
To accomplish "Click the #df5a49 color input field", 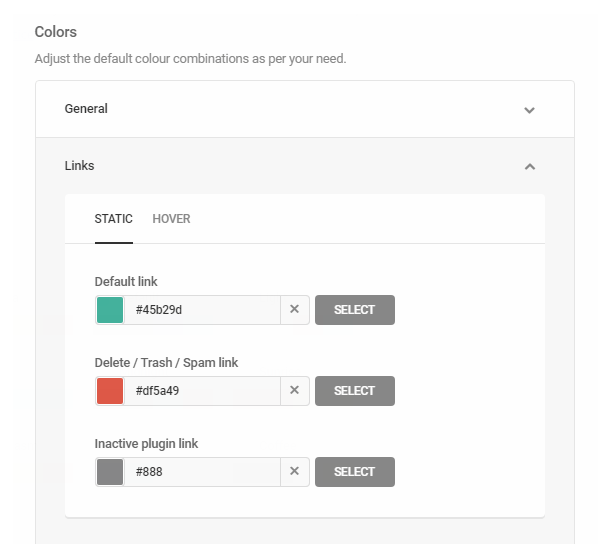I will pos(202,391).
